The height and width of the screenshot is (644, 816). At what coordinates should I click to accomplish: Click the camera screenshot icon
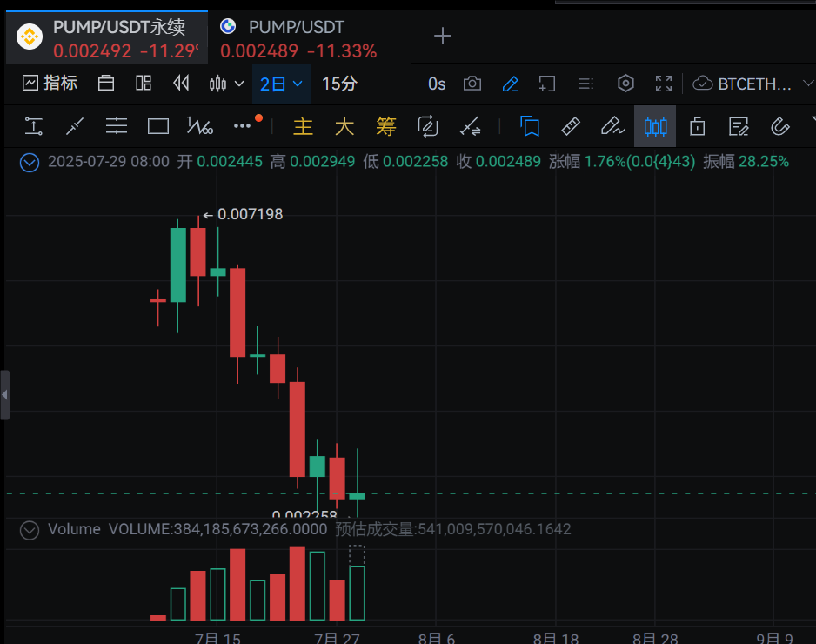472,84
